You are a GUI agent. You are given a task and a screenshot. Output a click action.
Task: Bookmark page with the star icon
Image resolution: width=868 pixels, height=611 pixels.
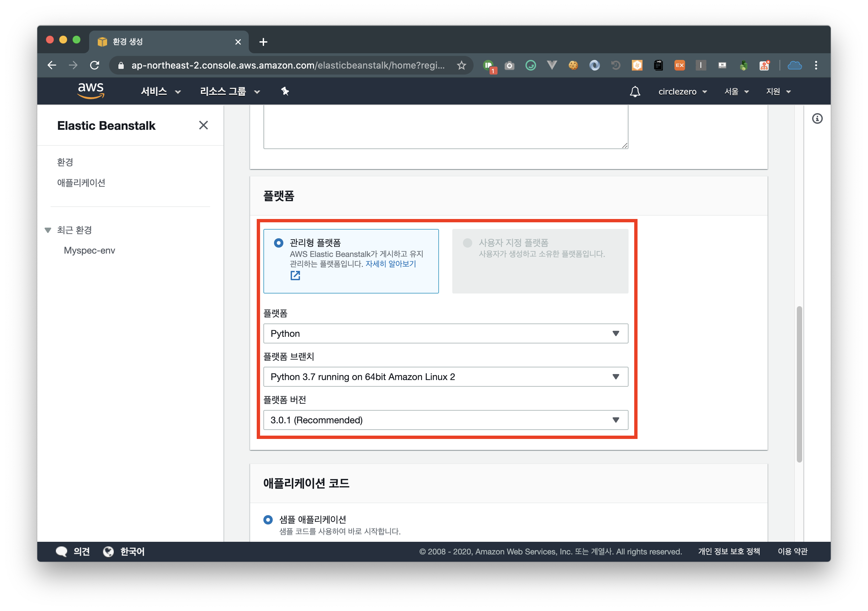[461, 66]
